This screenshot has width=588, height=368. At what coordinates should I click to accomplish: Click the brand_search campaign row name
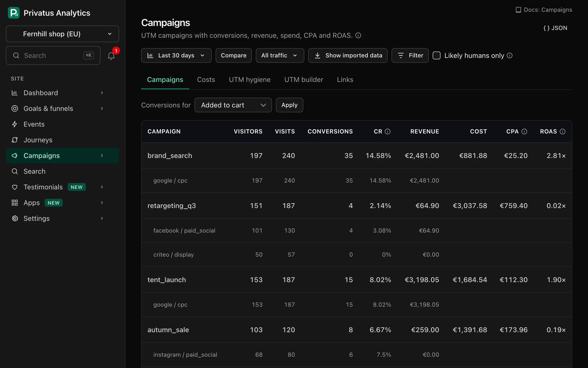tap(170, 156)
